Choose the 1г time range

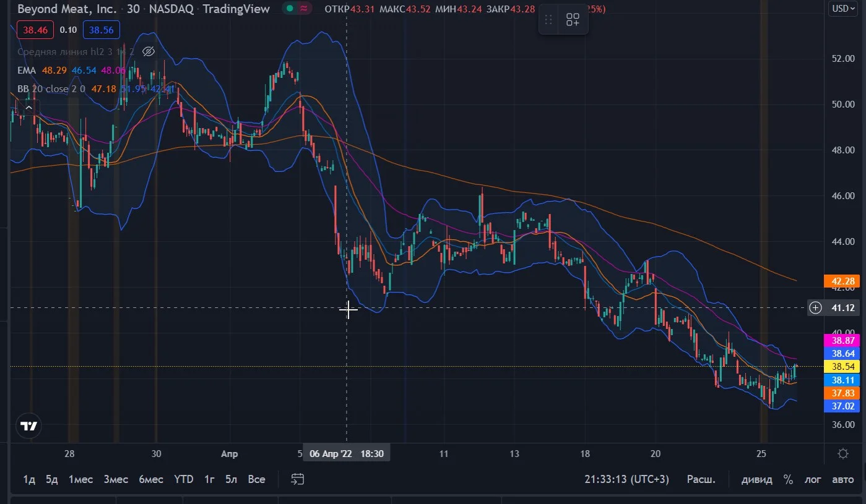210,479
